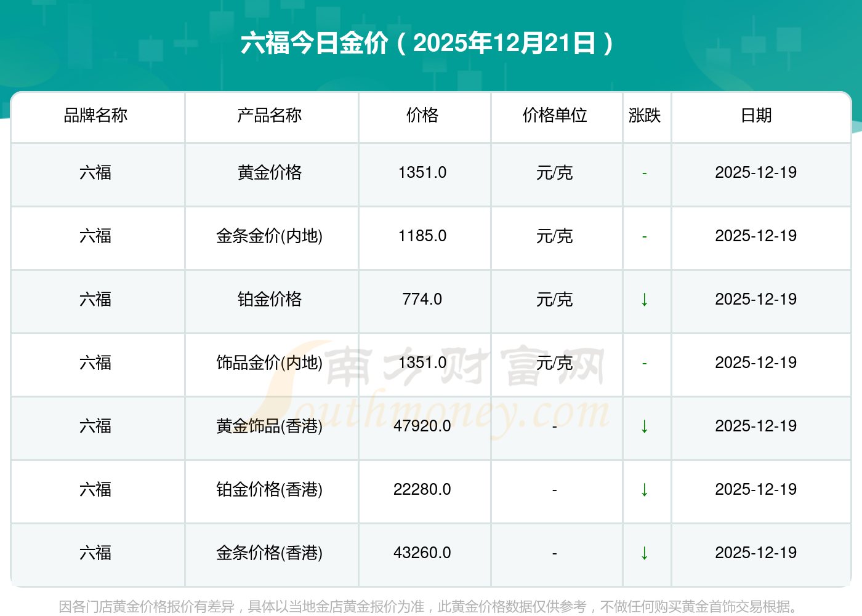Click the product name 饰品金价(内地)
862x616 pixels.
pos(270,363)
